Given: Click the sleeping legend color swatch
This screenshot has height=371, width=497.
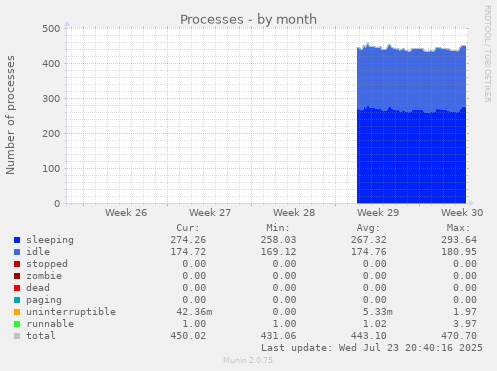Looking at the screenshot, I should [x=17, y=240].
